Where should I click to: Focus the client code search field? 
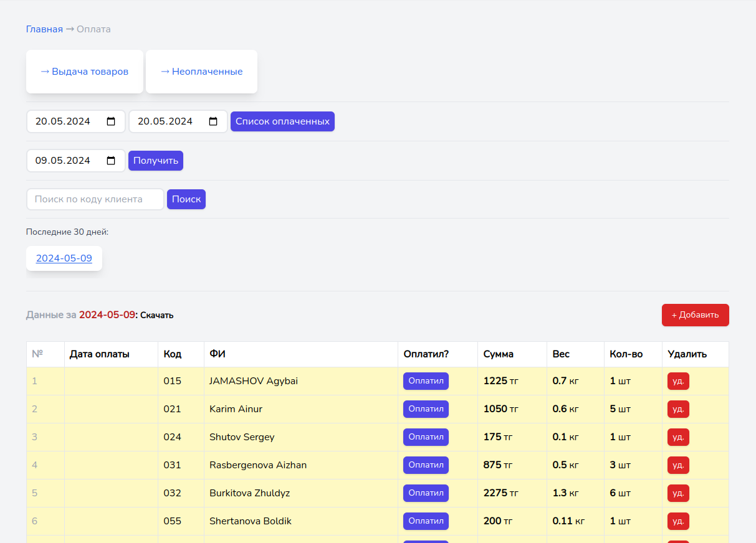pos(95,199)
